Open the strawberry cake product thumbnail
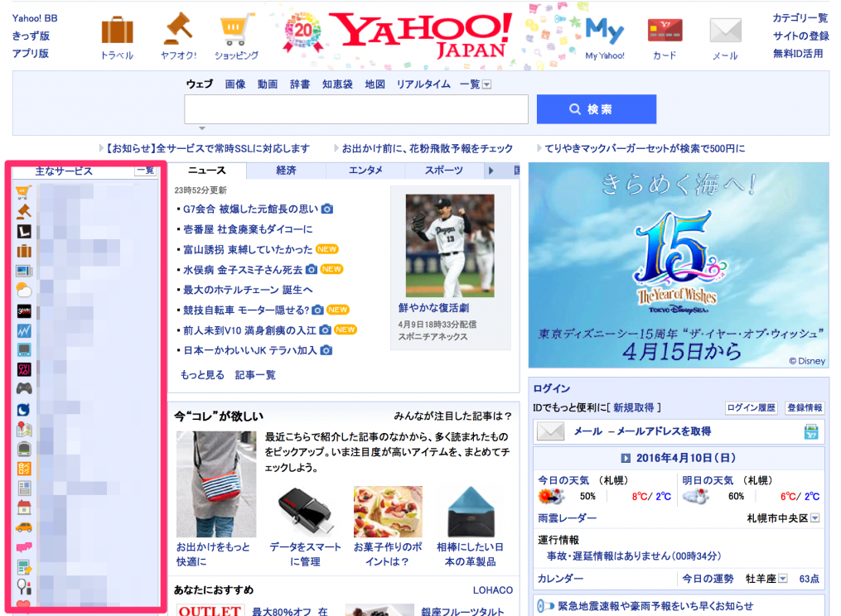Viewport: 841px width, 616px height. 388,512
